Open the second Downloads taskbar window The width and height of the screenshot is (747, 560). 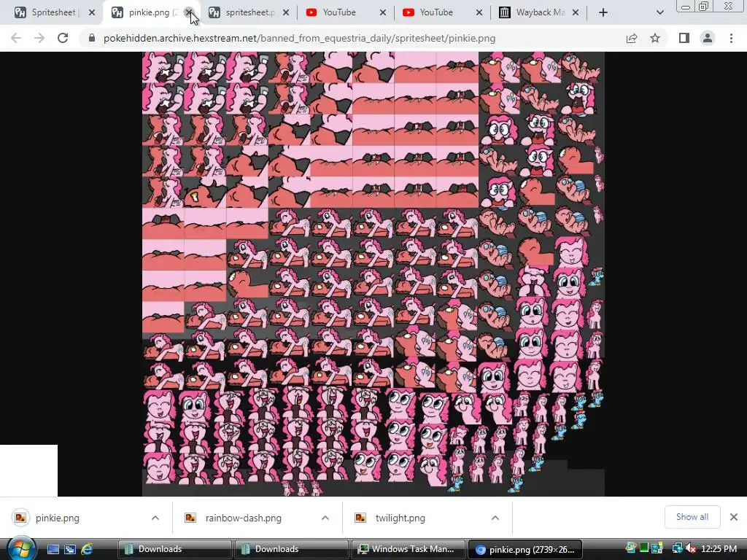coord(292,549)
